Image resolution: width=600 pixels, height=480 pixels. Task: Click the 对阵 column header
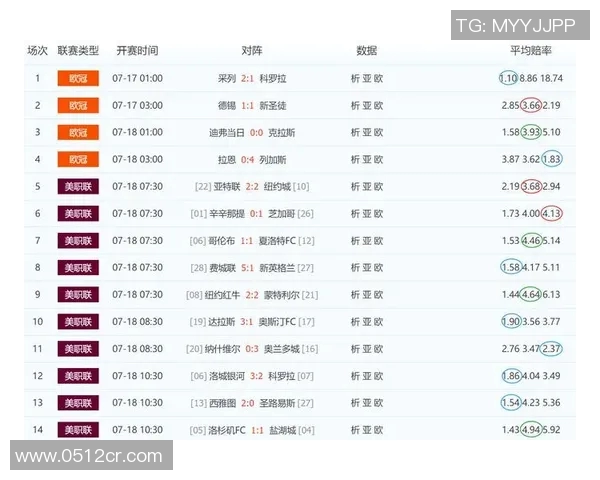pos(252,50)
